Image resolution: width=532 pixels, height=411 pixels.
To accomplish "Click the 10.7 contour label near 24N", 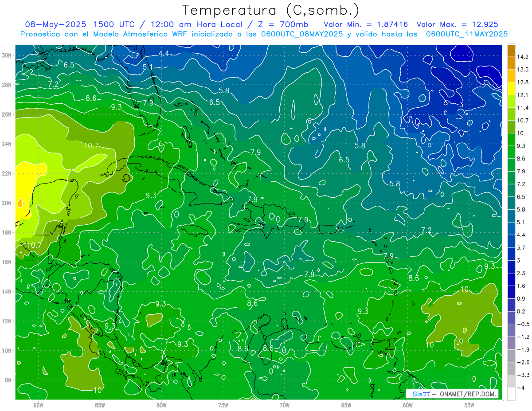I will (91, 145).
